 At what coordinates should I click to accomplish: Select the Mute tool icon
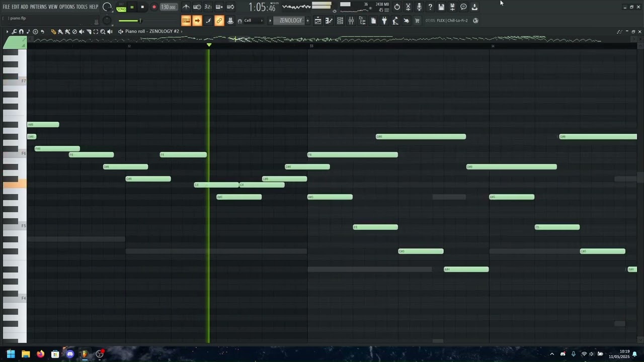coord(82,32)
